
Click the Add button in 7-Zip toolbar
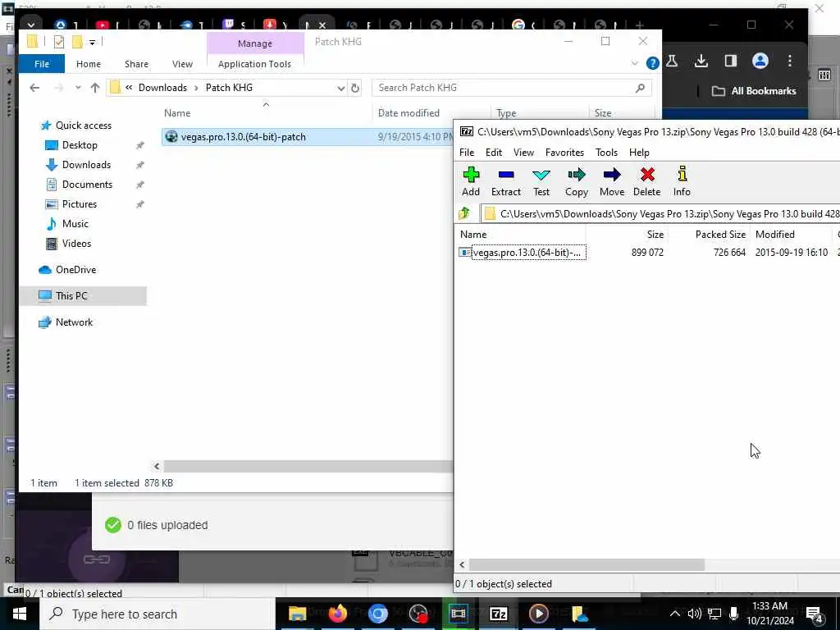coord(470,181)
